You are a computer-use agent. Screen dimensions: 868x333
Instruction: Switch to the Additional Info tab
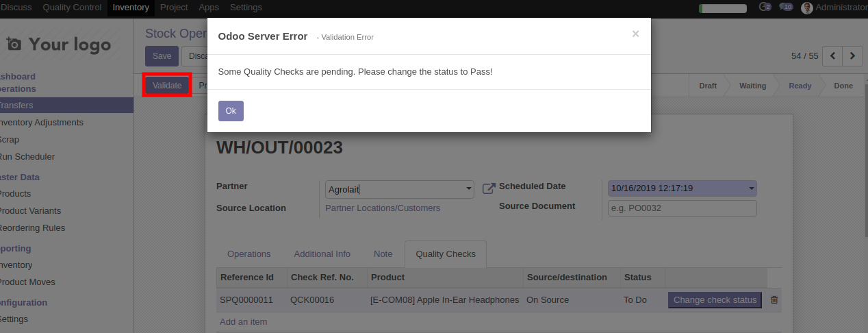click(x=322, y=254)
